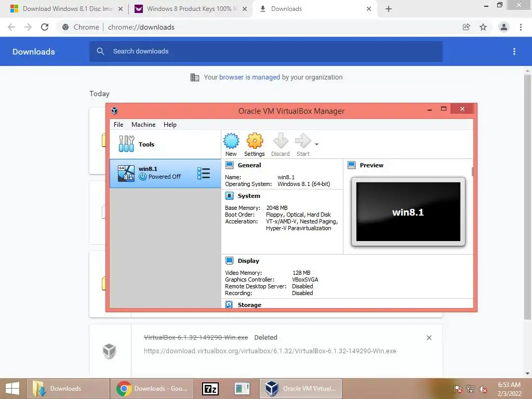
Task: Select the Tools item in VirtualBox sidebar
Action: coord(165,144)
